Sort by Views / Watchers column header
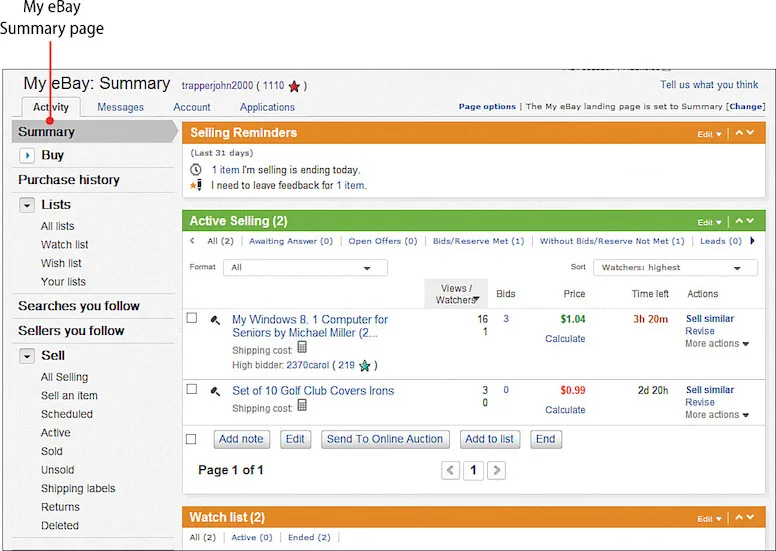This screenshot has height=551, width=776. tap(456, 294)
